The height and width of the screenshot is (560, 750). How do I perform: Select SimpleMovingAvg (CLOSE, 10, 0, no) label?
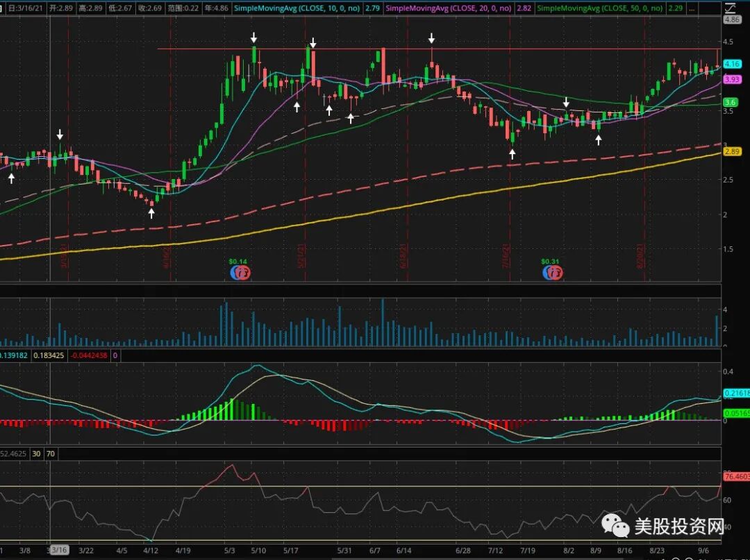click(x=297, y=8)
